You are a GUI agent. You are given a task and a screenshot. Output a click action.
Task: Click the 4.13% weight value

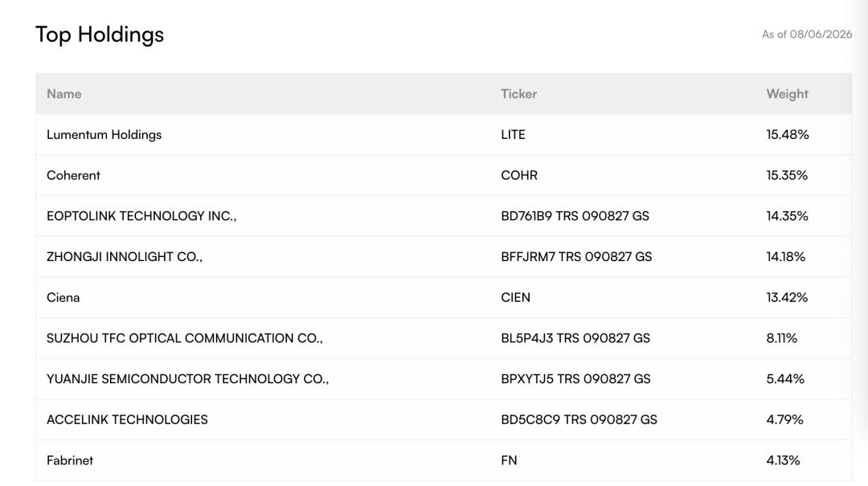pos(783,460)
